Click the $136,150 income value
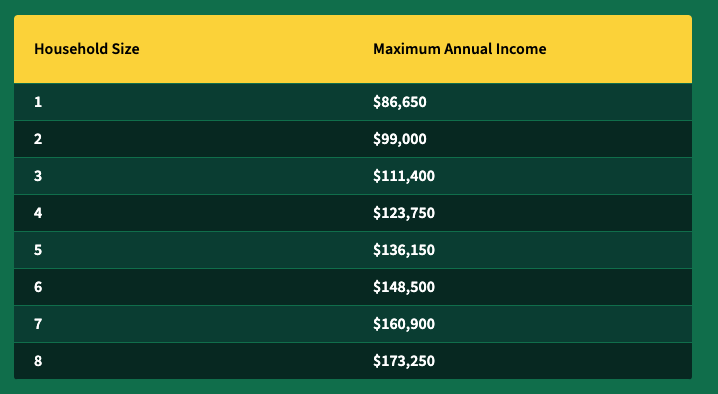The image size is (718, 394). point(404,250)
